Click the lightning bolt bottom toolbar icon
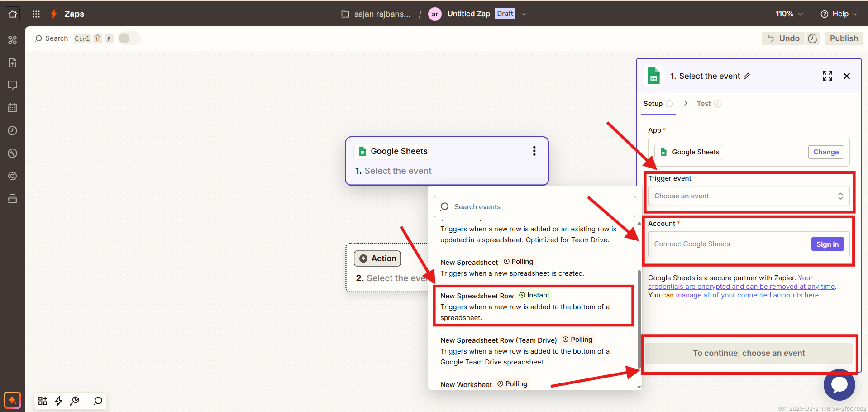This screenshot has width=868, height=412. 59,401
